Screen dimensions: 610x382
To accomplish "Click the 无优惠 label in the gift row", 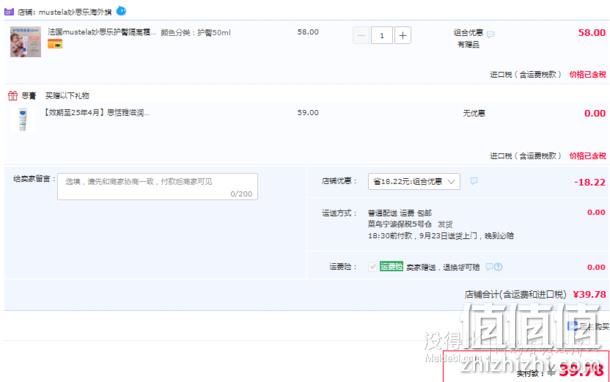I will click(x=474, y=113).
